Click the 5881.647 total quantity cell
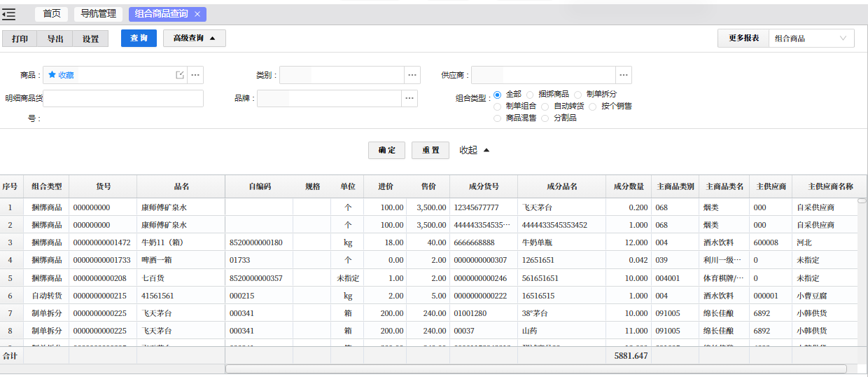 629,356
